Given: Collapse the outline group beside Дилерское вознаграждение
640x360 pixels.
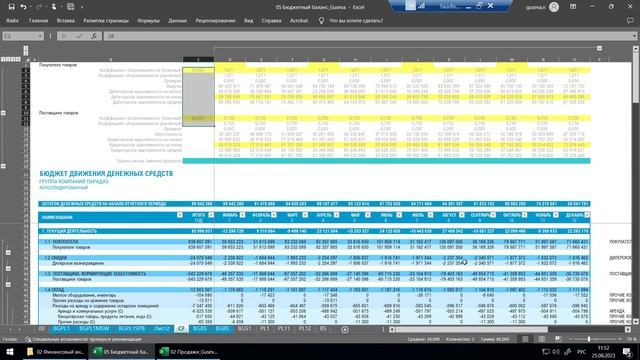Looking at the screenshot, I should [x=8, y=269].
